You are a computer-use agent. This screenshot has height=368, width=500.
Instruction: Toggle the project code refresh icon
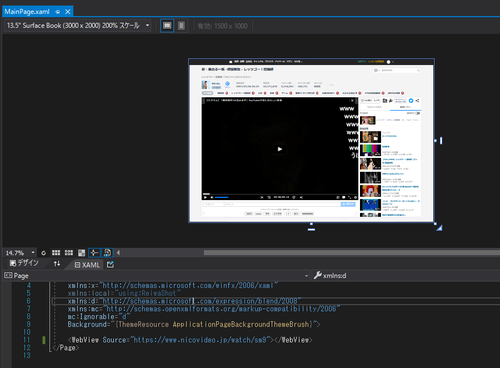tap(107, 253)
